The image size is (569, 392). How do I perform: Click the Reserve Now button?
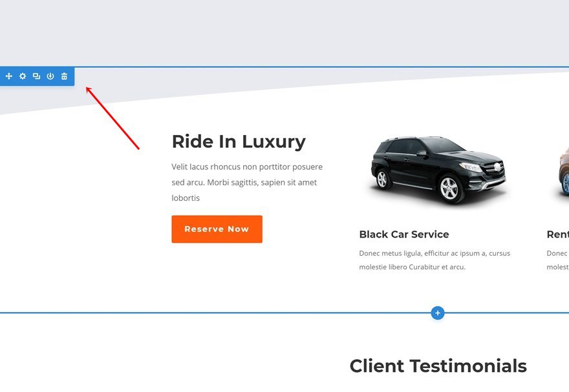[217, 229]
